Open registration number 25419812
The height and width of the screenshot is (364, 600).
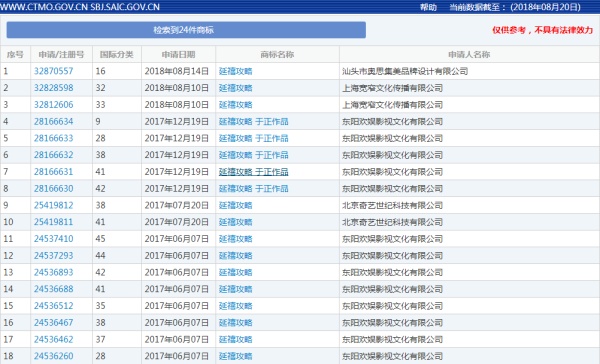pyautogui.click(x=53, y=206)
